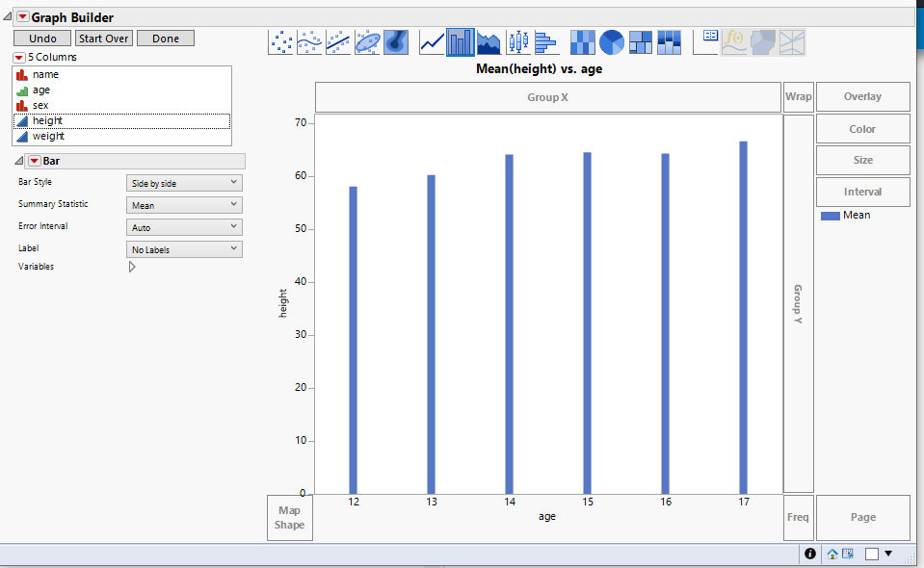This screenshot has height=568, width=924.
Task: Select the Points element icon
Action: coord(280,40)
